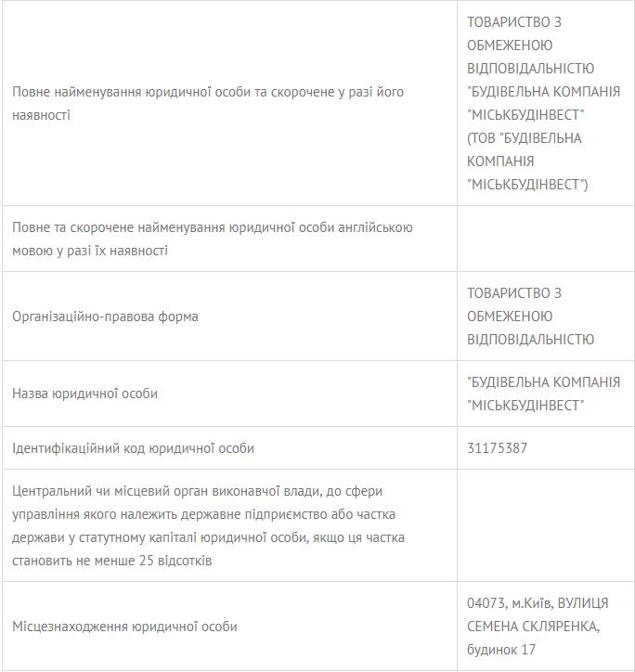Click the value beside "Назва юридичної особи"
This screenshot has height=672, width=635.
pos(543,394)
